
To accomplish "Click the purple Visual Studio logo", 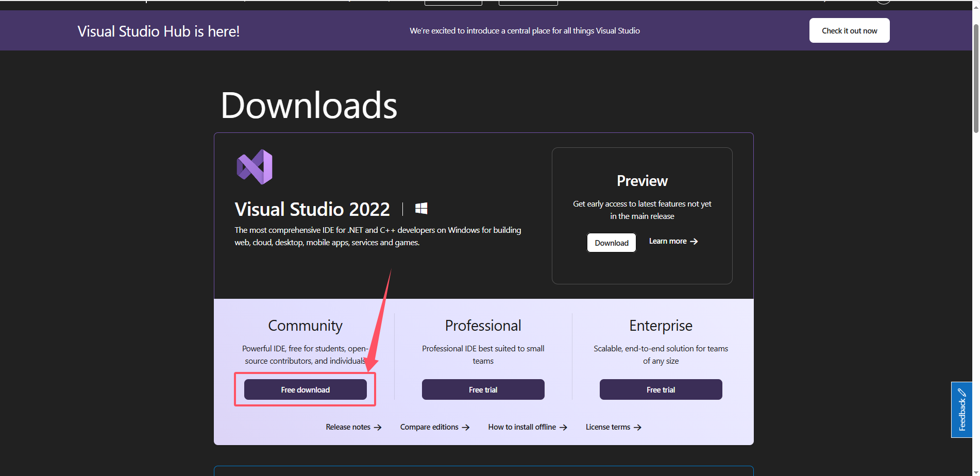I will point(255,167).
